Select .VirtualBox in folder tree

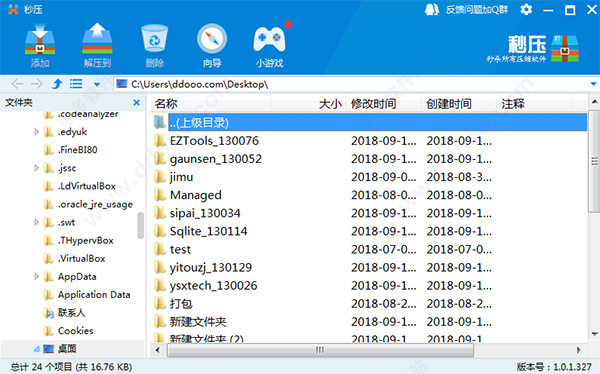(82, 259)
